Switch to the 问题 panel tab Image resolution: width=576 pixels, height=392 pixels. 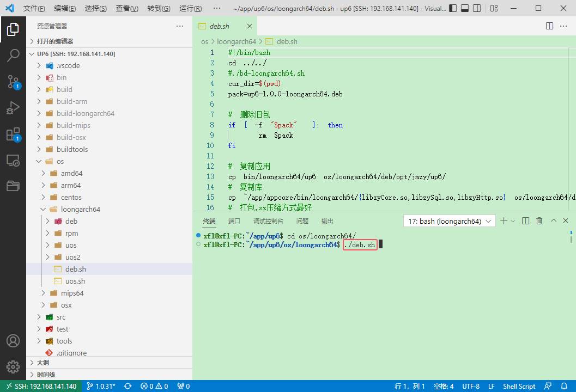click(x=302, y=221)
